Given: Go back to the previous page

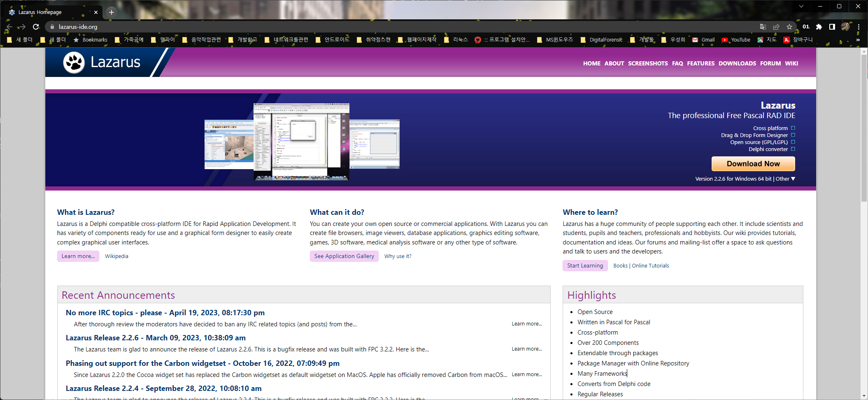Looking at the screenshot, I should click(x=9, y=27).
